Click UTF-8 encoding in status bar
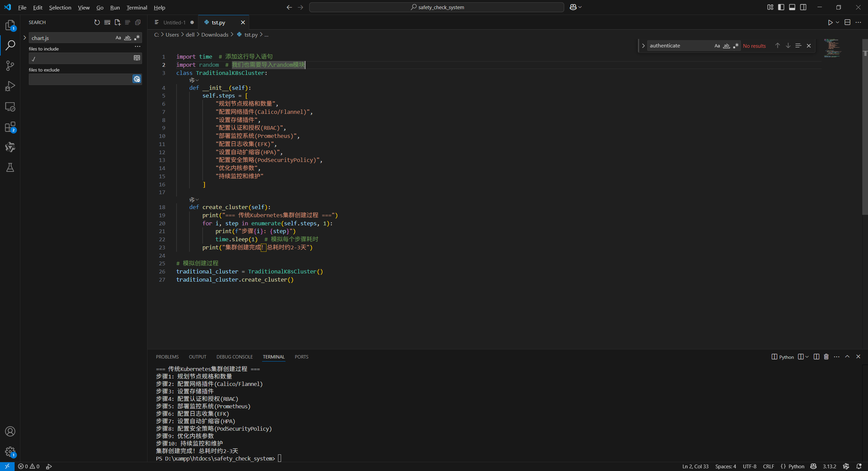The height and width of the screenshot is (471, 868). [749, 467]
